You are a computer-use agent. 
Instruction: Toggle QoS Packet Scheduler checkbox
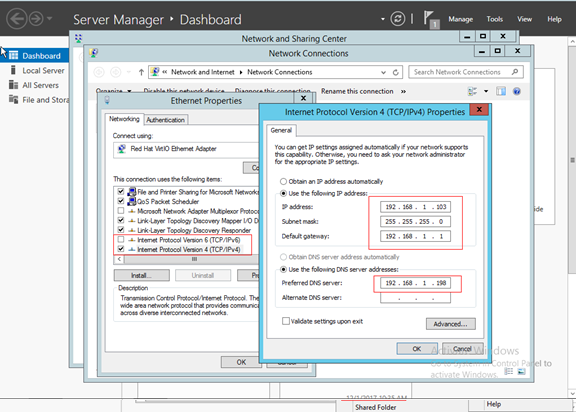click(121, 201)
